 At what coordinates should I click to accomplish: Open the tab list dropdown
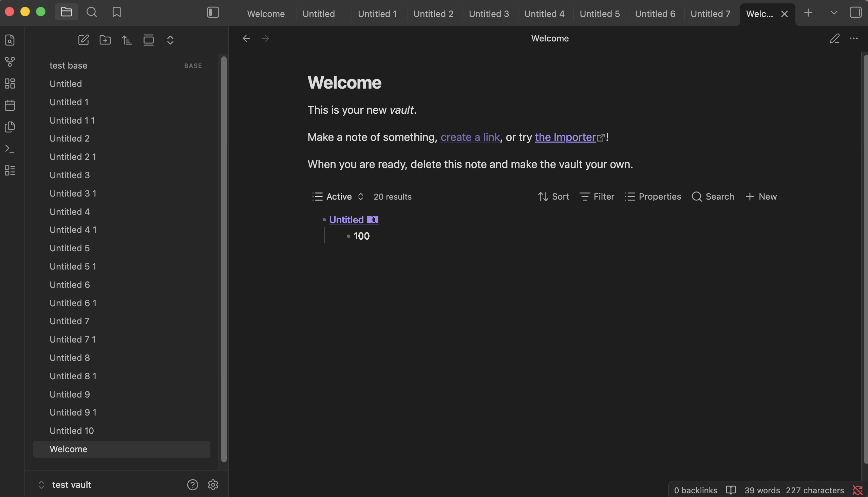tap(834, 13)
